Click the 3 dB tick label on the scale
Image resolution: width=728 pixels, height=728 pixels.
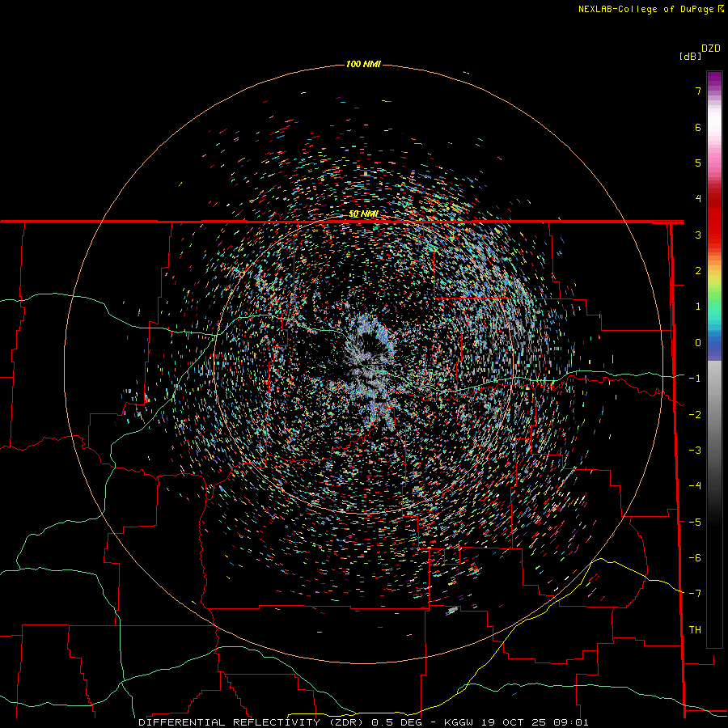698,235
